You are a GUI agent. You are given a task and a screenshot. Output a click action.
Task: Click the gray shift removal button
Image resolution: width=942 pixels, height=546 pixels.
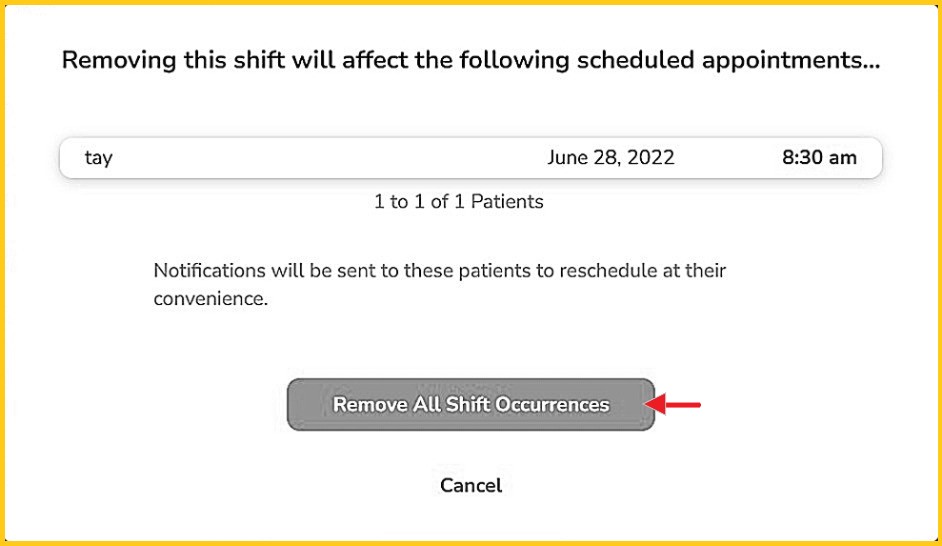click(x=470, y=405)
